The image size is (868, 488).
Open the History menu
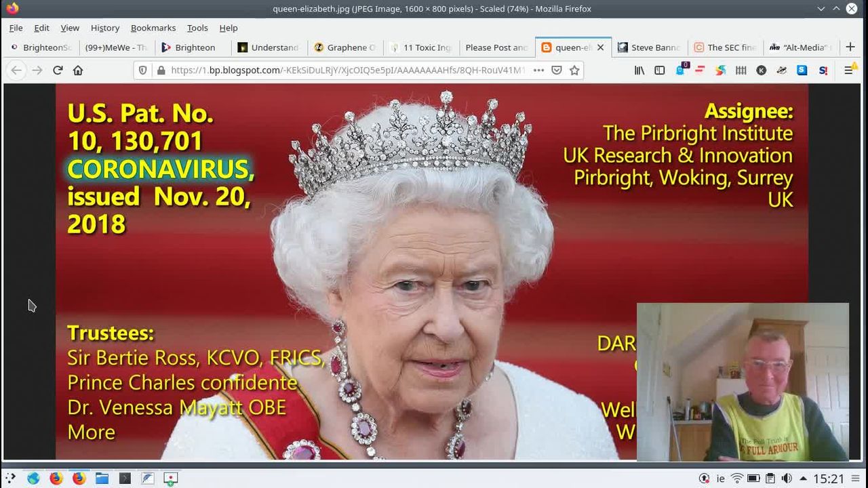click(x=104, y=28)
